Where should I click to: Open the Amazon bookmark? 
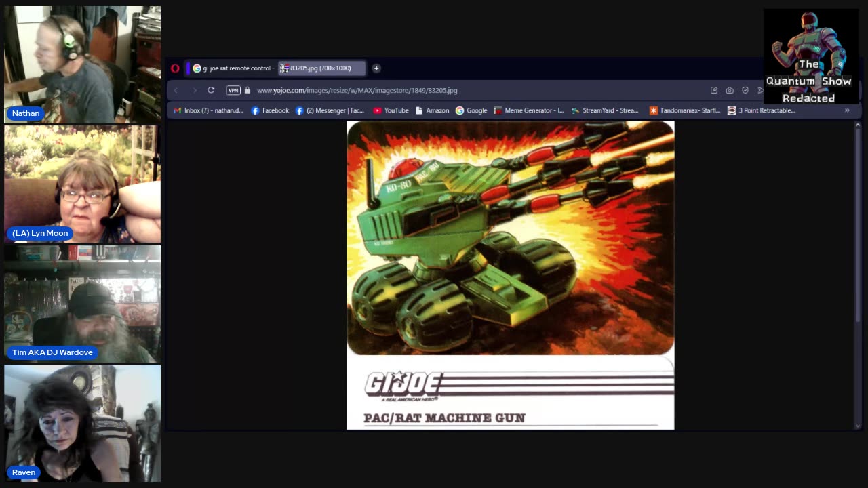(432, 110)
